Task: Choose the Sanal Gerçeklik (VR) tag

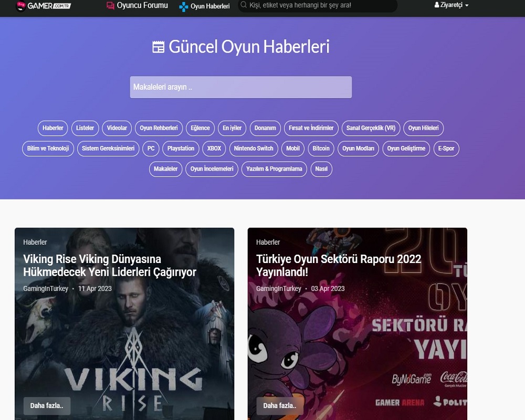Action: coord(371,128)
